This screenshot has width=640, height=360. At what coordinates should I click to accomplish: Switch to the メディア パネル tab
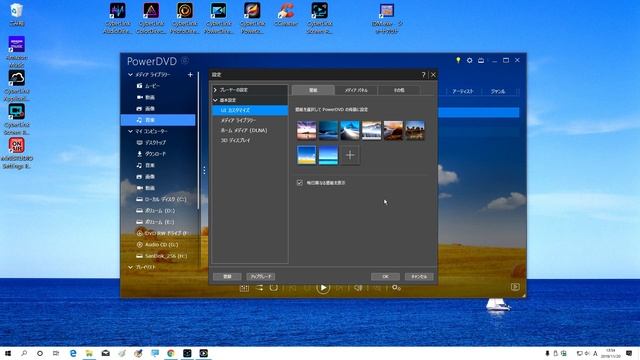(x=356, y=90)
